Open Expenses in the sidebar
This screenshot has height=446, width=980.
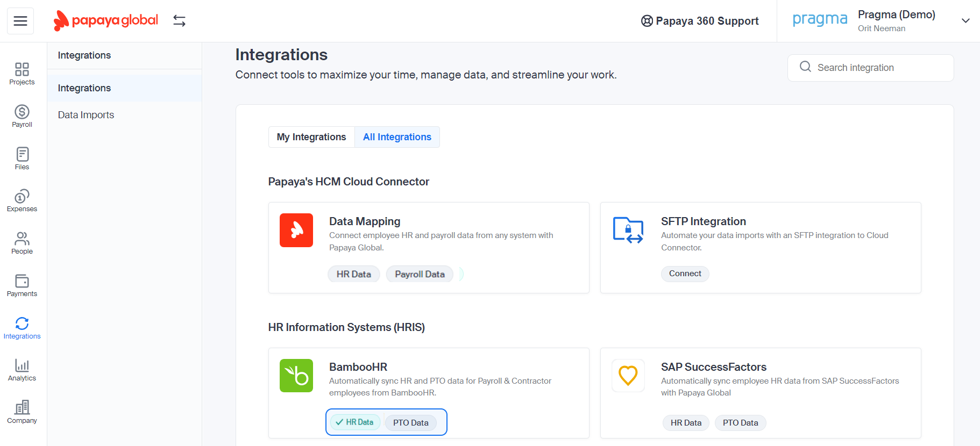click(x=22, y=200)
